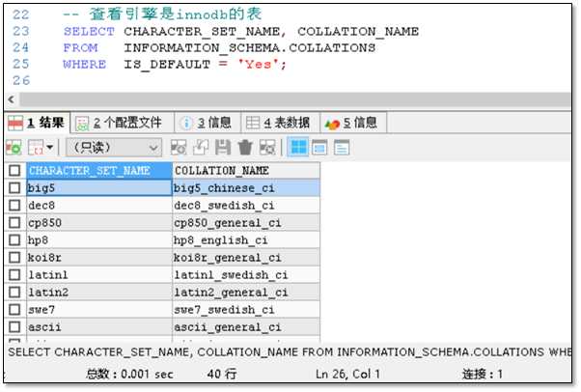Switch to form view mode
The height and width of the screenshot is (392, 581).
pos(319,148)
